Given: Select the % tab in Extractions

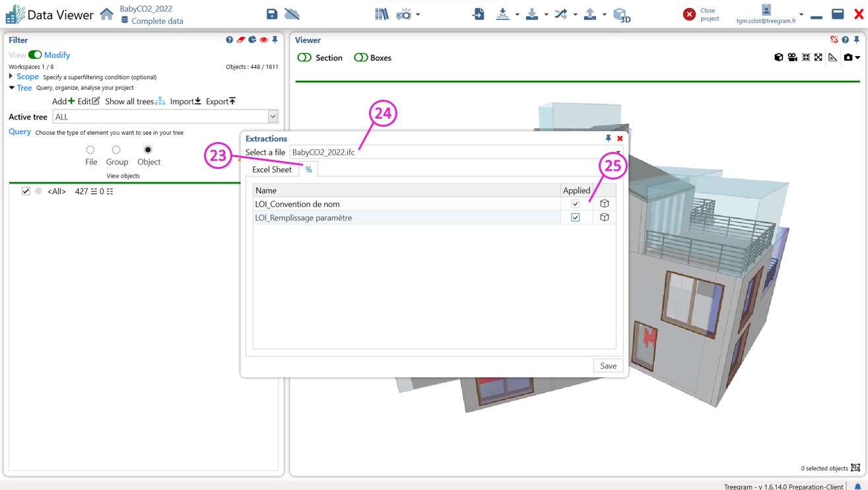Looking at the screenshot, I should click(308, 170).
